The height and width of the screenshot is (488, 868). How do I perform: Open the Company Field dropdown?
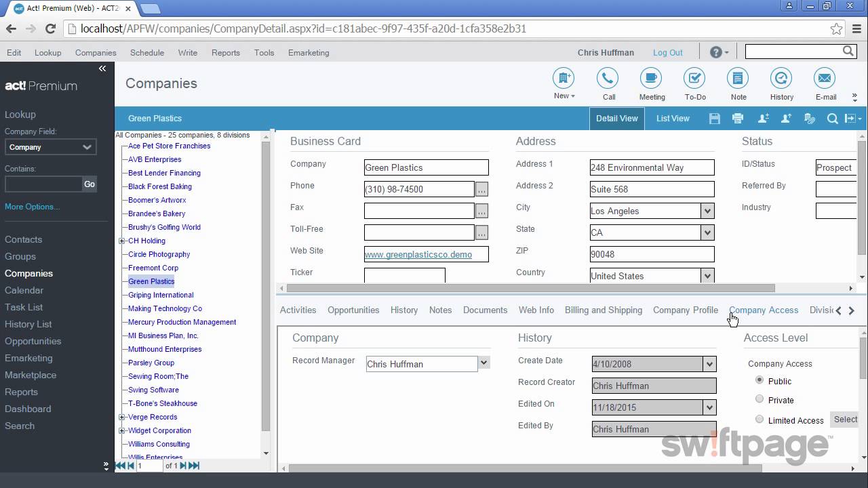[x=51, y=147]
